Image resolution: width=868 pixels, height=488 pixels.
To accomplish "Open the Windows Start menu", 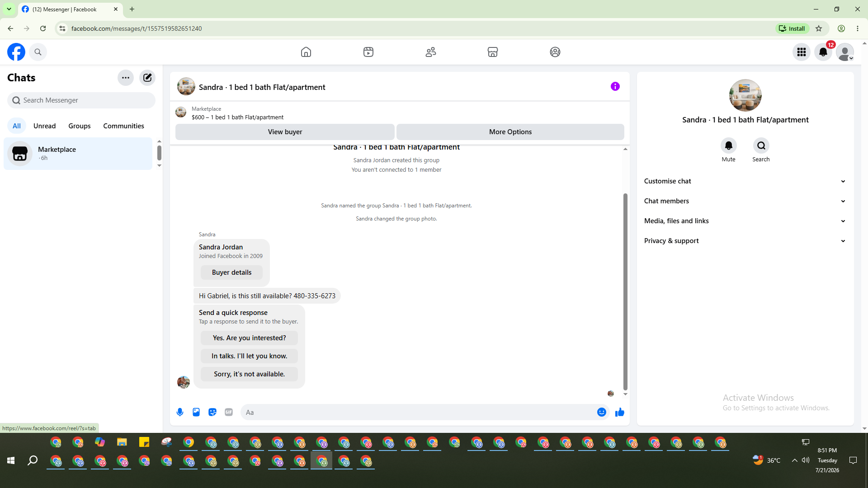I will tap(11, 460).
